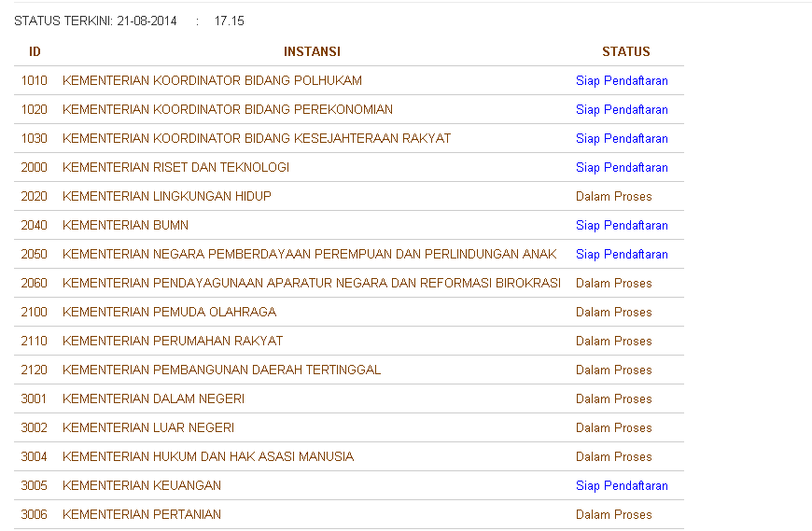Select KEMENTERIAN LUAR NEGERI name
Viewport: 812px width, 531px height.
tap(148, 428)
